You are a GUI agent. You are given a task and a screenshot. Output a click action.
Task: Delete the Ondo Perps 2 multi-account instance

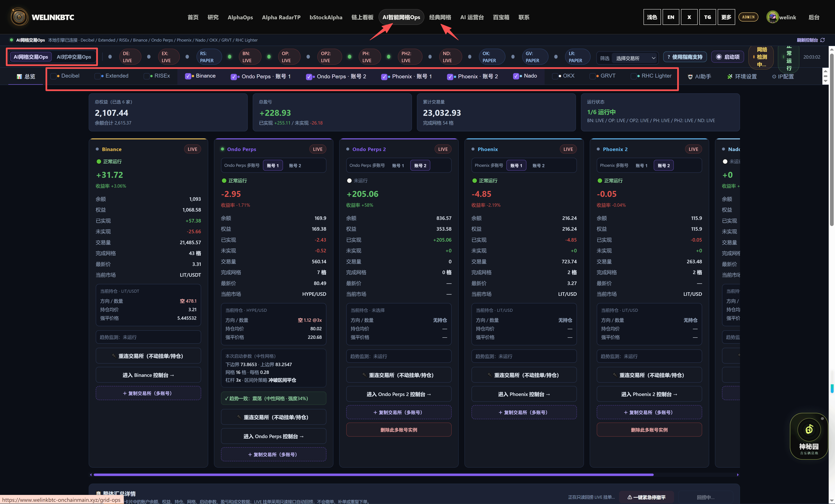point(399,429)
